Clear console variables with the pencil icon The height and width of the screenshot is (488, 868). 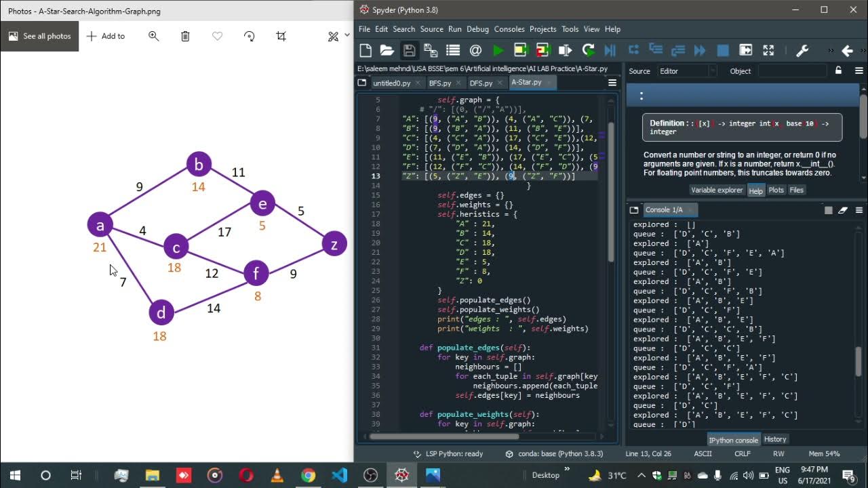(843, 210)
